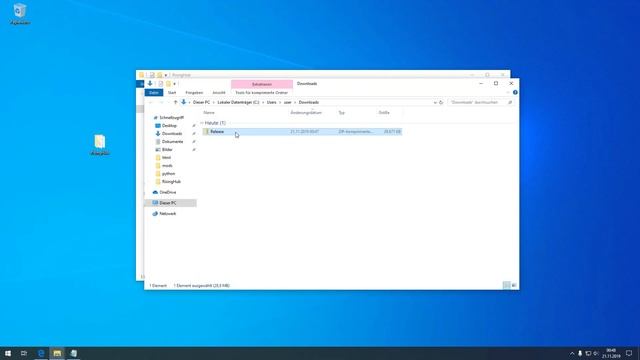Screen dimensions: 640x360
Task: Switch to details view in status bar
Action: 507,285
